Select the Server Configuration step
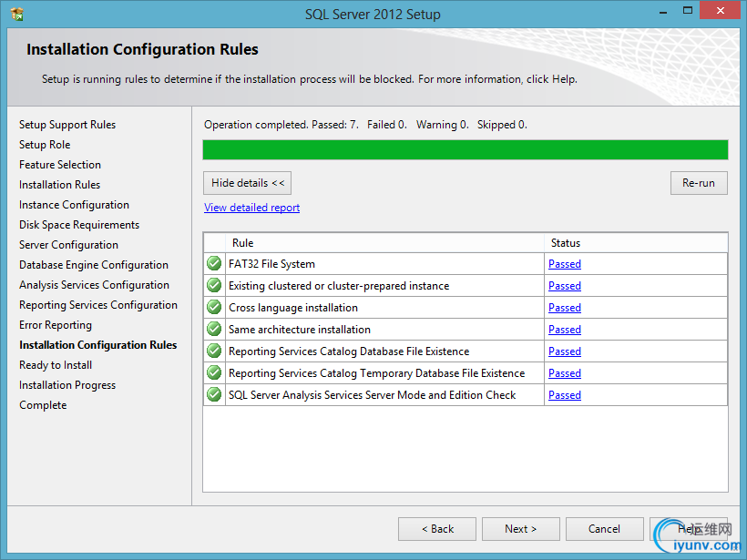The height and width of the screenshot is (560, 747). (x=68, y=245)
